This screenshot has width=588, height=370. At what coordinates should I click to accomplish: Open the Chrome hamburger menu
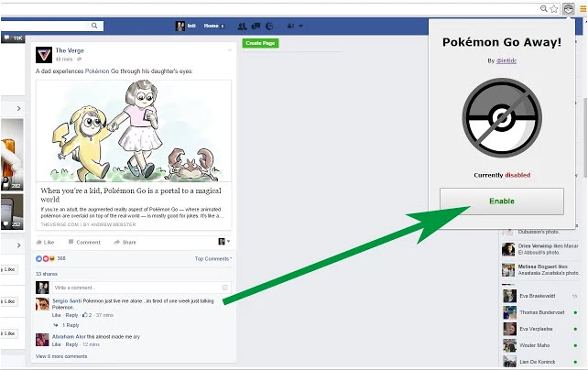[x=583, y=9]
